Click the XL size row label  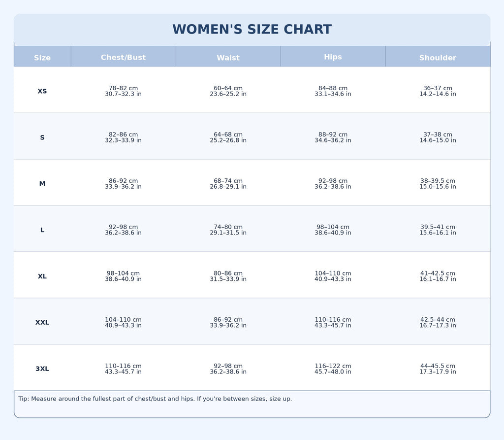point(42,276)
